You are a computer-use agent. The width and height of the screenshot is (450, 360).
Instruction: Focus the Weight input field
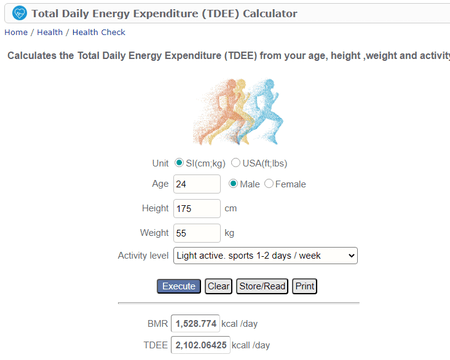tap(197, 233)
